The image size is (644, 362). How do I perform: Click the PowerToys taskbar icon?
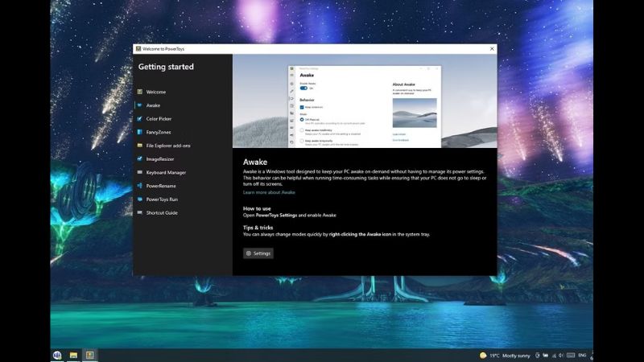90,355
